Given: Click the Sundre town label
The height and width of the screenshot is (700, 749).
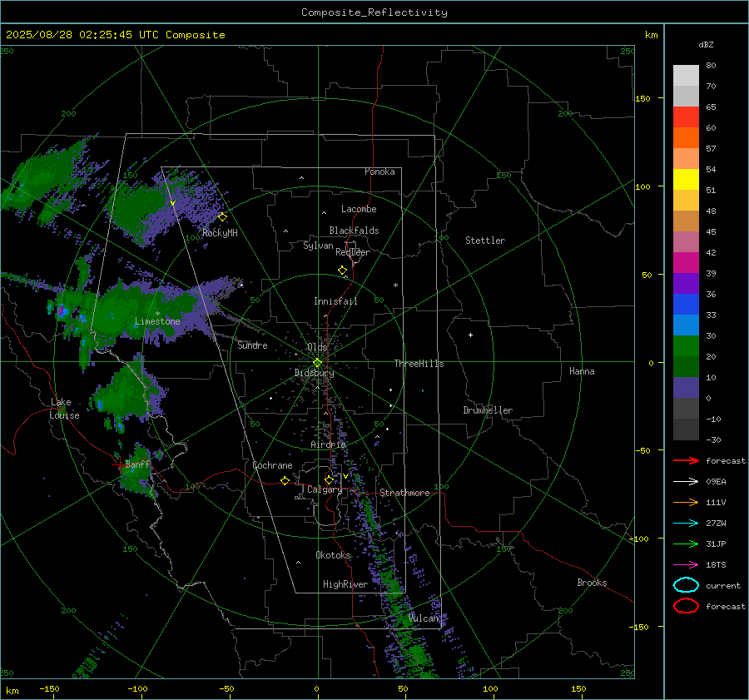Looking at the screenshot, I should coord(252,345).
